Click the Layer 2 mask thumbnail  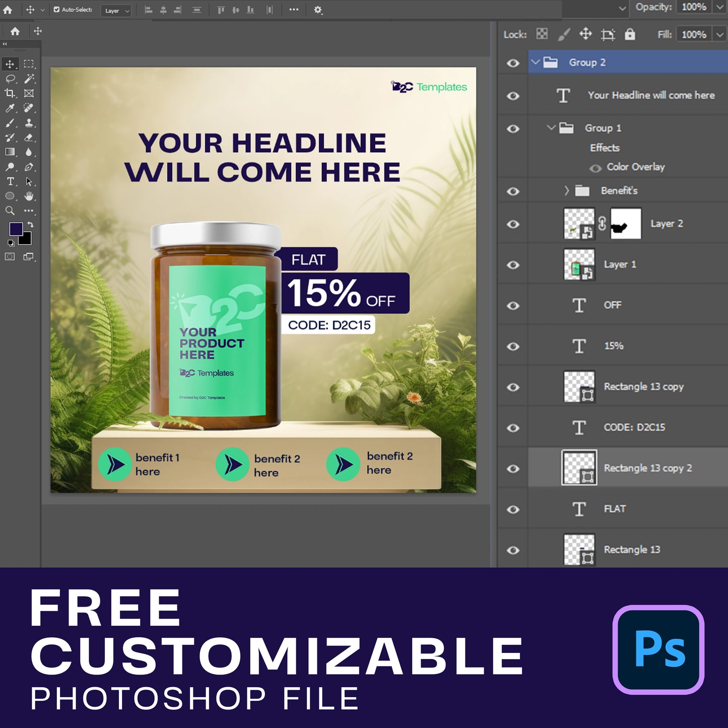tap(626, 224)
